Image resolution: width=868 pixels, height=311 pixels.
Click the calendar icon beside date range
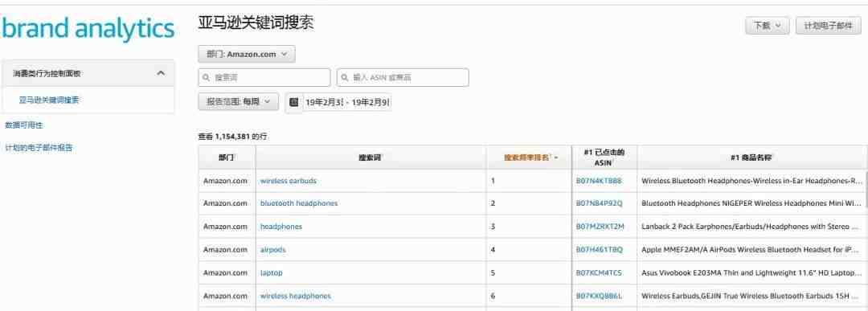coord(294,102)
